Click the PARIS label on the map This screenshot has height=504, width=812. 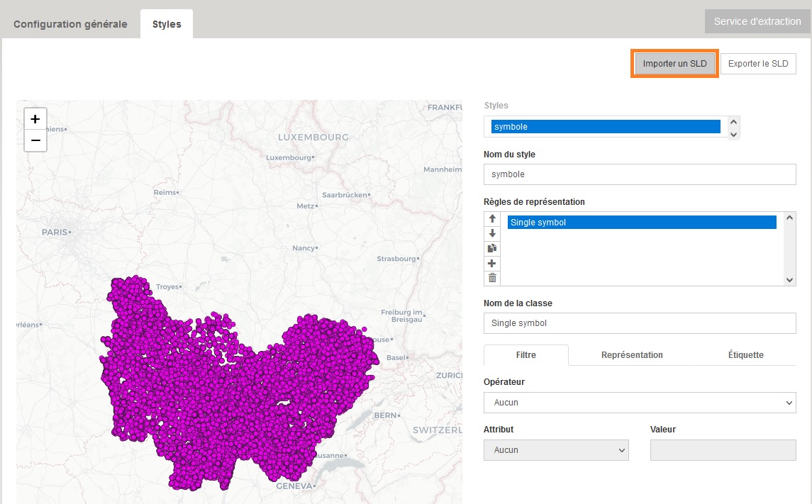55,233
